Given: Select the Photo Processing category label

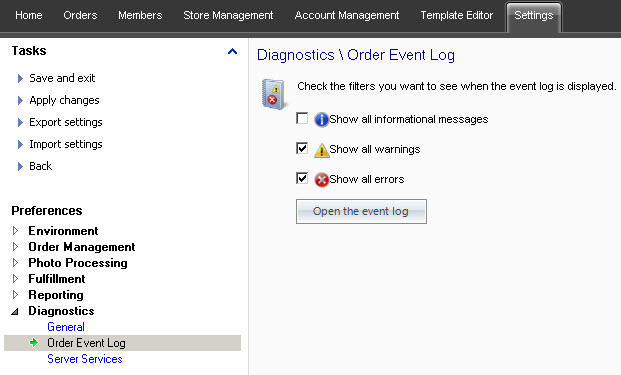Looking at the screenshot, I should point(78,263).
